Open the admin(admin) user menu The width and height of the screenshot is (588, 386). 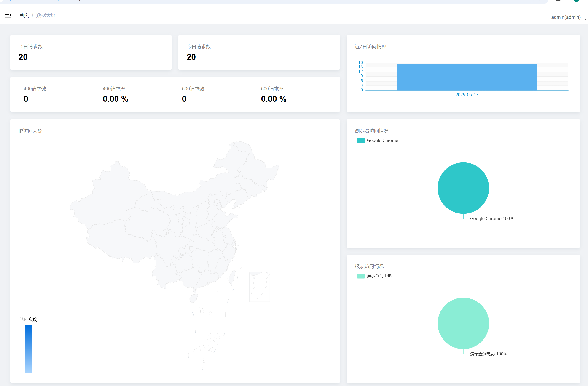point(566,17)
